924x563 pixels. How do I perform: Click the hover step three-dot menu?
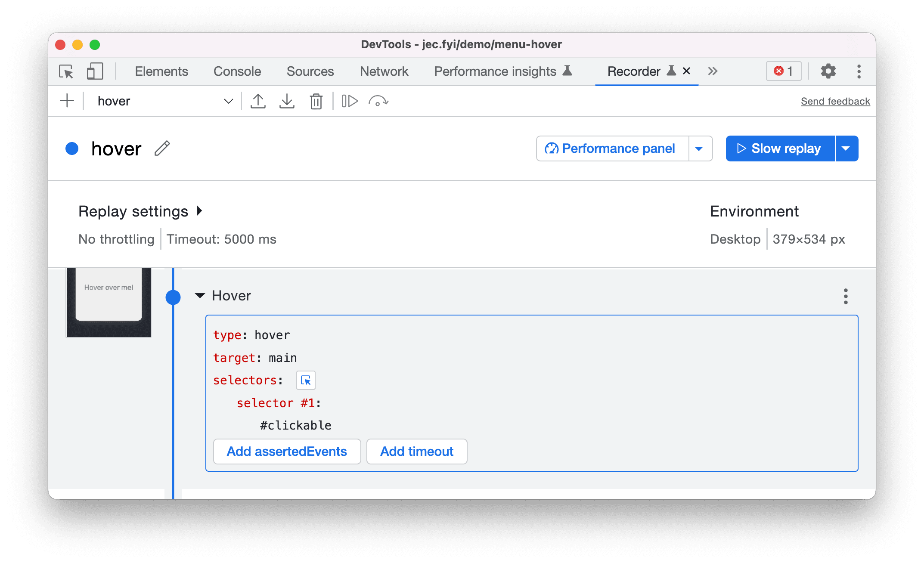(846, 297)
